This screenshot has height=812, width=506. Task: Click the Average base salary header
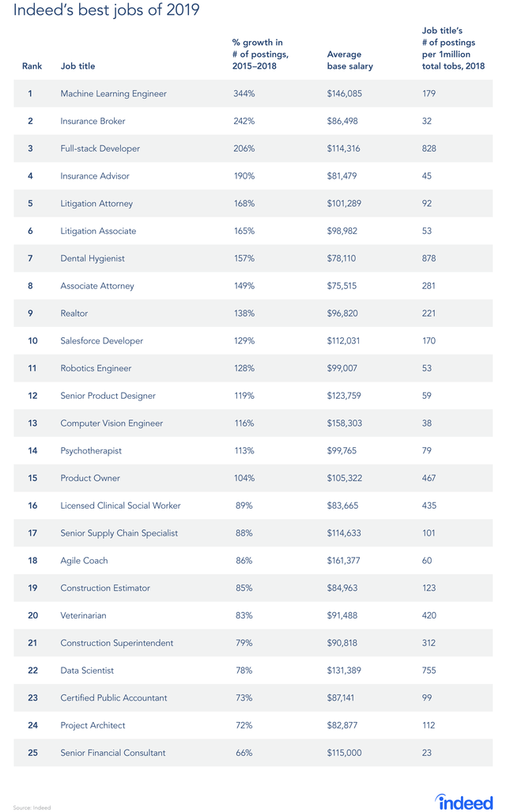tap(349, 61)
